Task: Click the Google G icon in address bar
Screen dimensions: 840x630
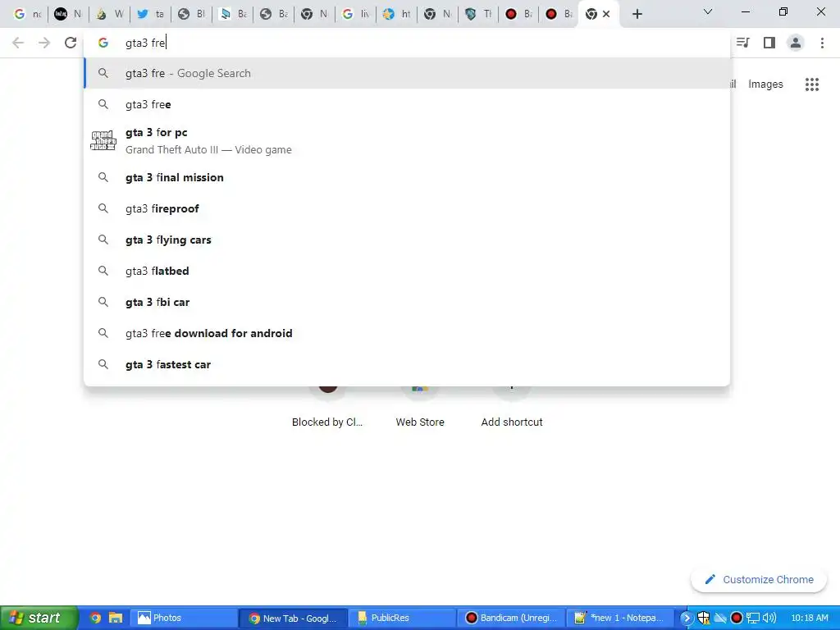Action: coord(103,43)
